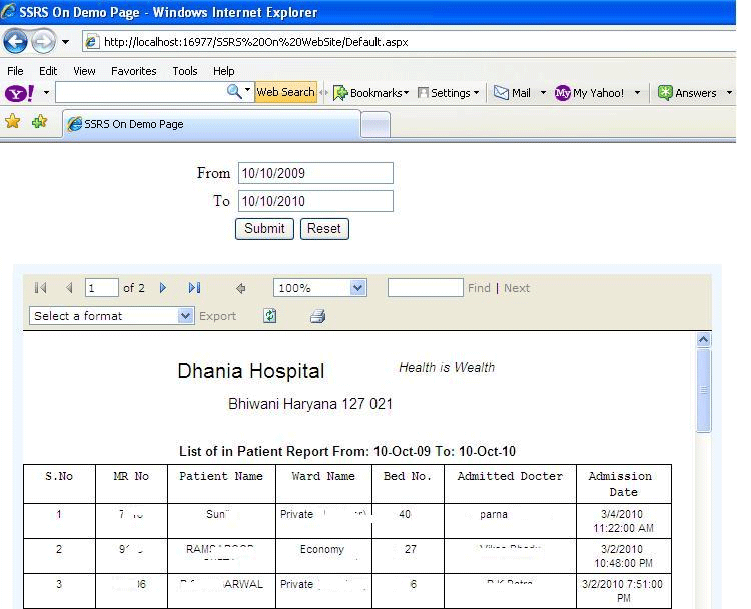
Task: Click the Mail envelope icon
Action: point(501,92)
